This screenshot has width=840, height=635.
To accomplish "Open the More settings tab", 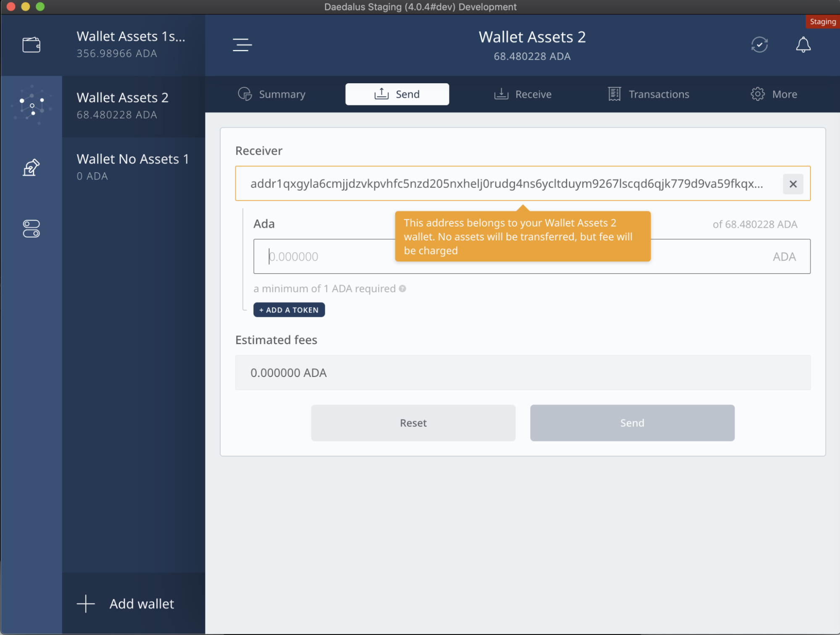I will pos(774,94).
